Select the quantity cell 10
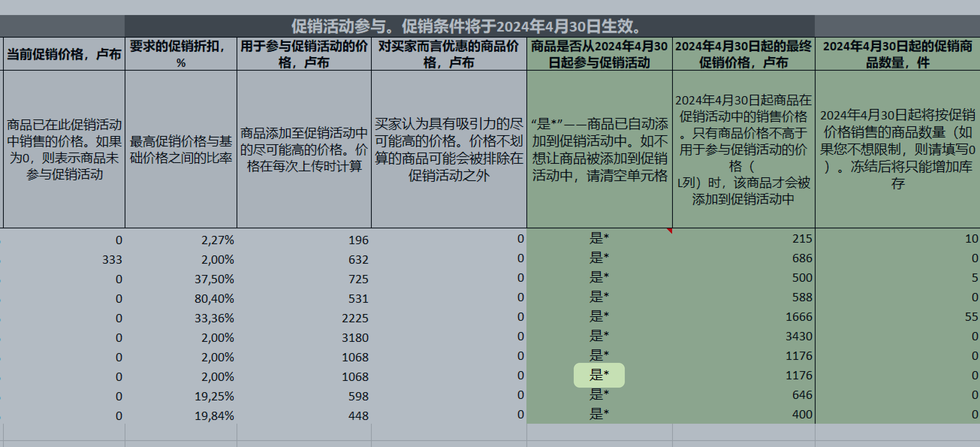Screen dimensions: 980x447 898,239
